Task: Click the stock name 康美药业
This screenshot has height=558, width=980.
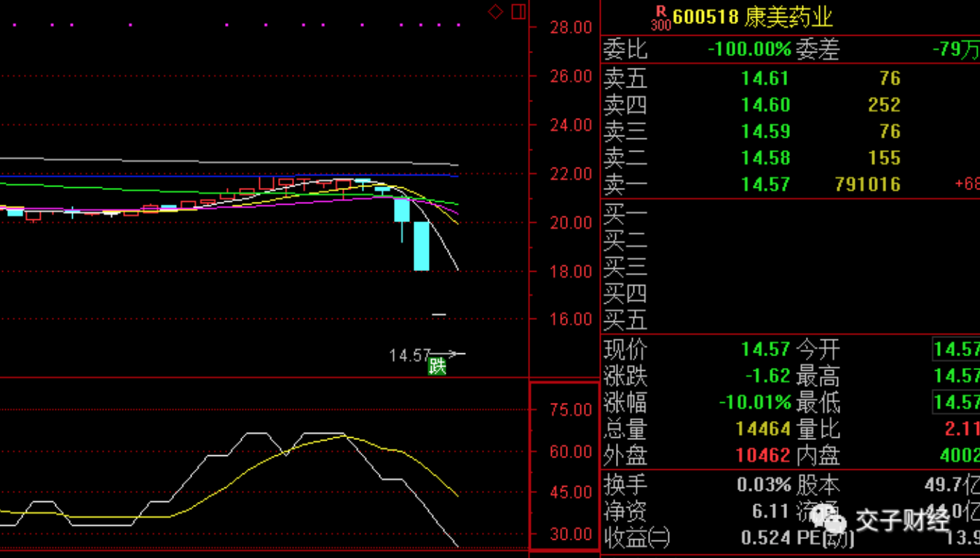Action: tap(789, 17)
